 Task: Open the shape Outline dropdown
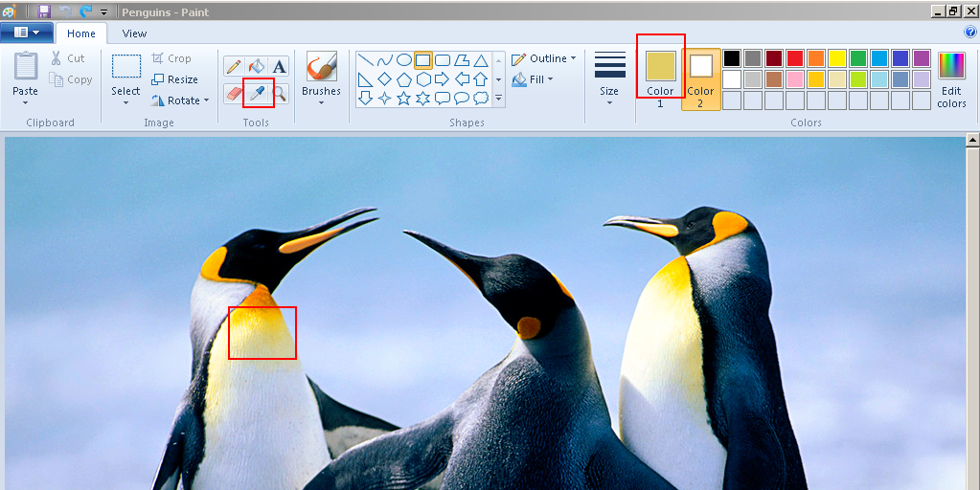[543, 58]
